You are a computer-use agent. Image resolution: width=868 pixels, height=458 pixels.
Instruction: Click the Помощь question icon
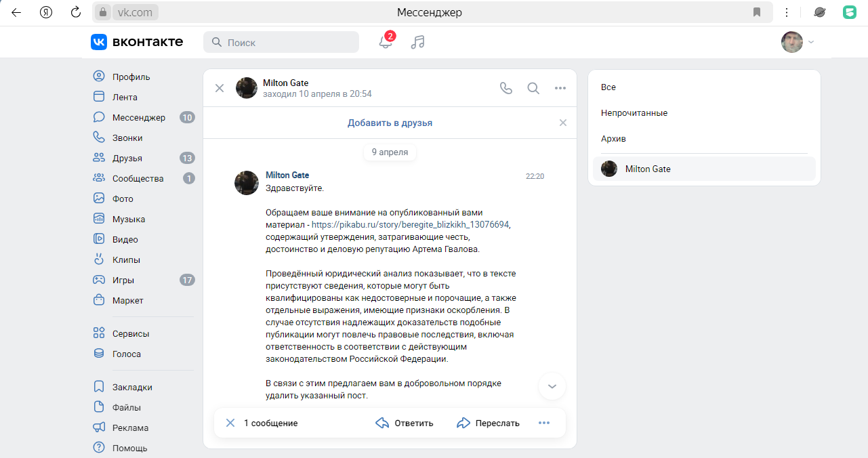point(99,448)
